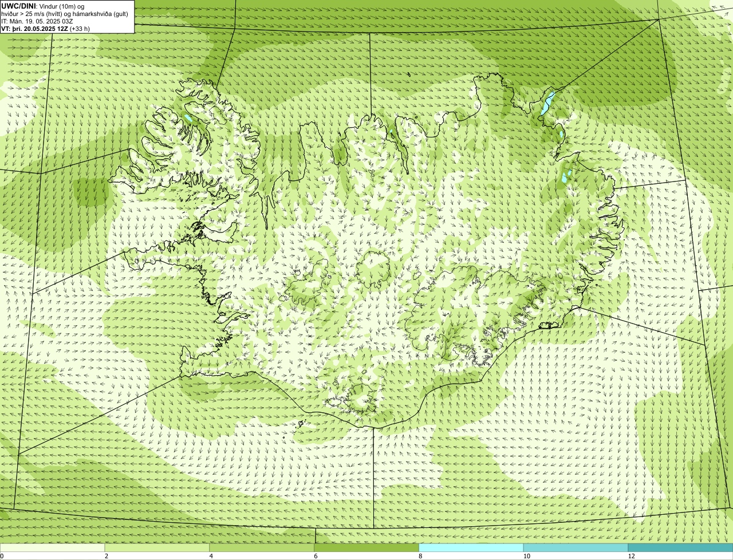Select the 'VT: þri. 20.05.2025 12Z (+33 h)' line
Image resolution: width=733 pixels, height=560 pixels.
coord(46,29)
